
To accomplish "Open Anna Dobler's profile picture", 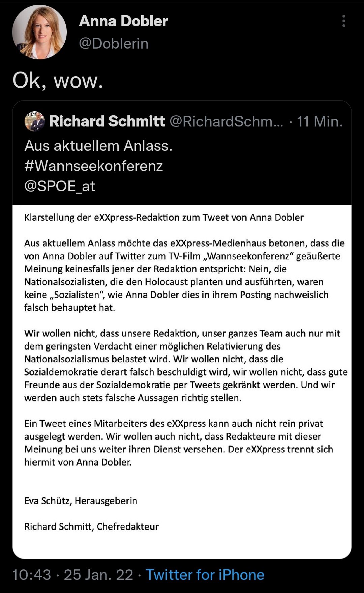I will 39,32.
